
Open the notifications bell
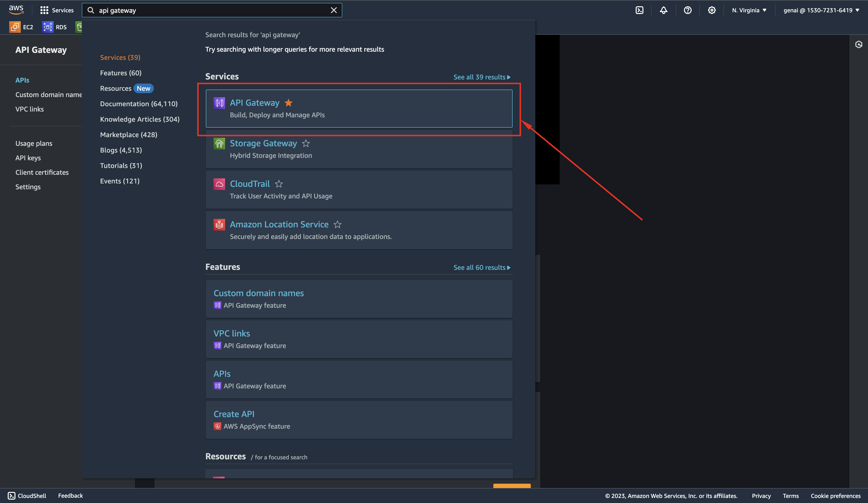[663, 10]
